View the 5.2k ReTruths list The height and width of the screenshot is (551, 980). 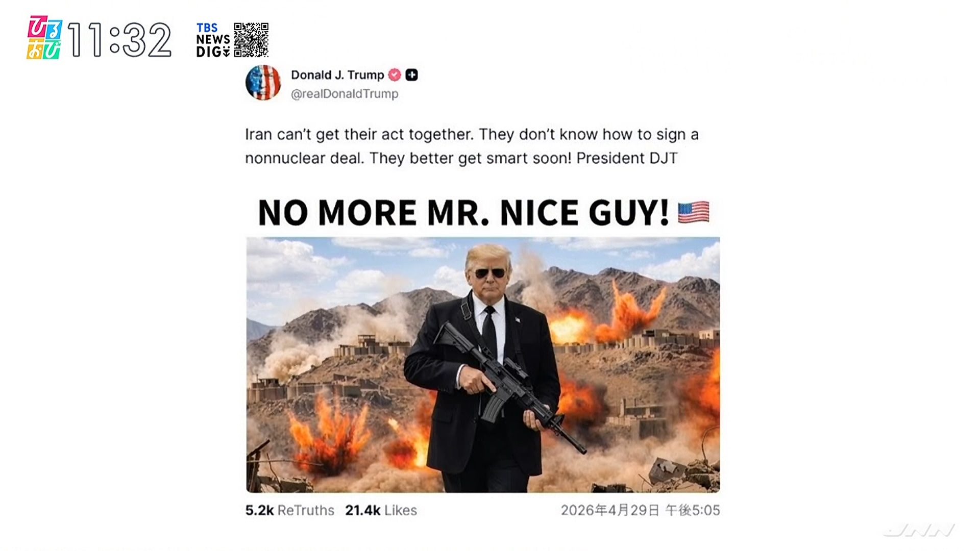pyautogui.click(x=290, y=510)
